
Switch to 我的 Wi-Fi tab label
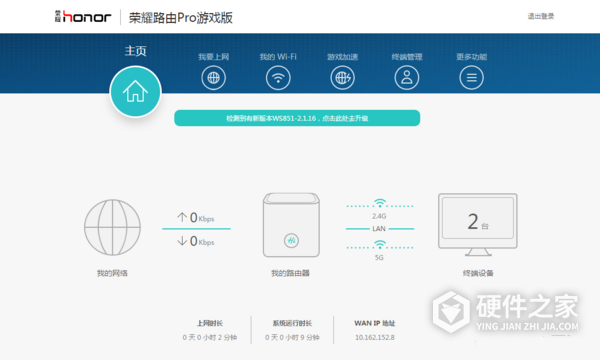pyautogui.click(x=278, y=57)
